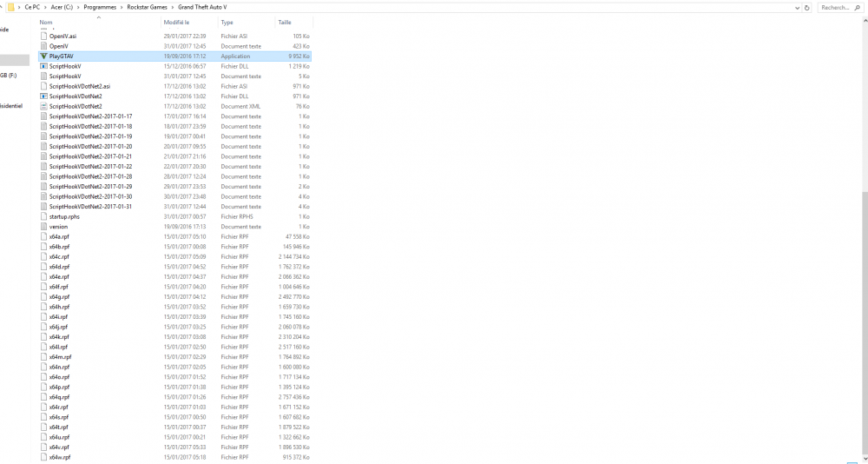Image resolution: width=868 pixels, height=464 pixels.
Task: Go to Ce PC in the breadcrumb
Action: pyautogui.click(x=32, y=7)
